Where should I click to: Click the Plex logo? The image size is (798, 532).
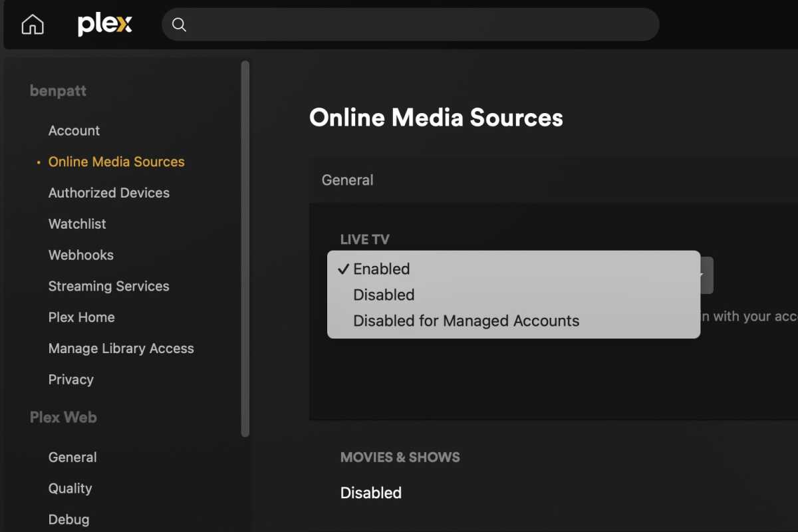click(x=104, y=24)
